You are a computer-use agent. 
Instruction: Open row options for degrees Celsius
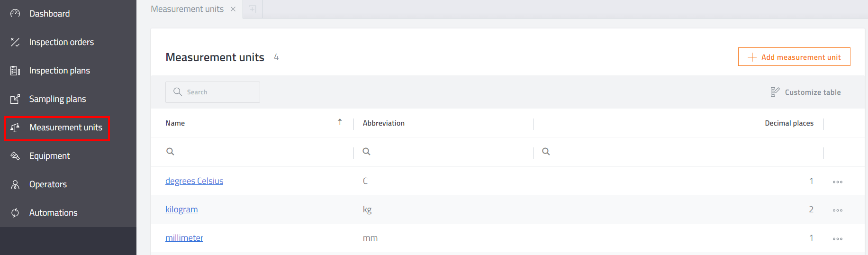click(x=838, y=182)
